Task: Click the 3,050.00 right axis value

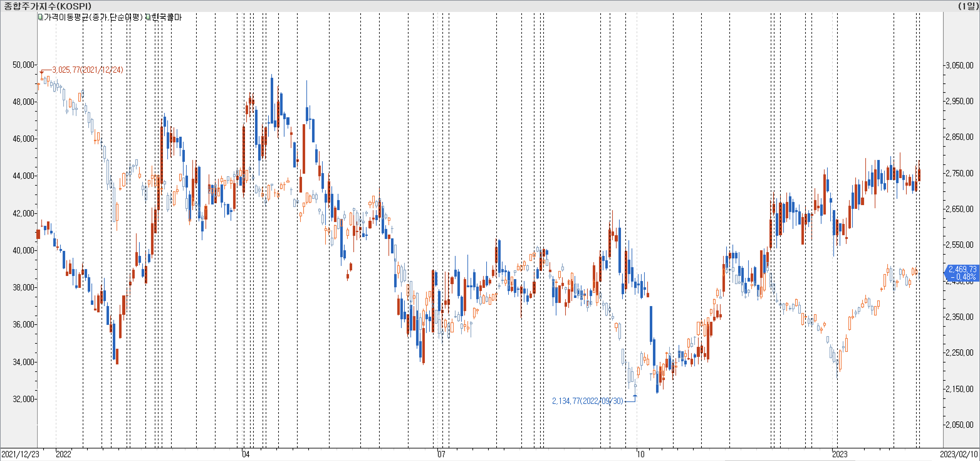Action: click(x=959, y=65)
